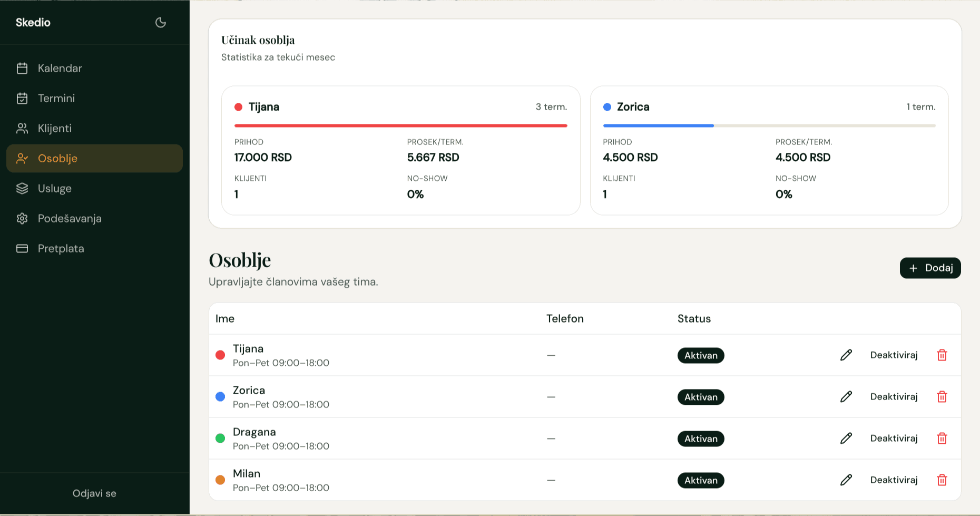
Task: Edit Dragana using the pencil icon
Action: point(846,439)
